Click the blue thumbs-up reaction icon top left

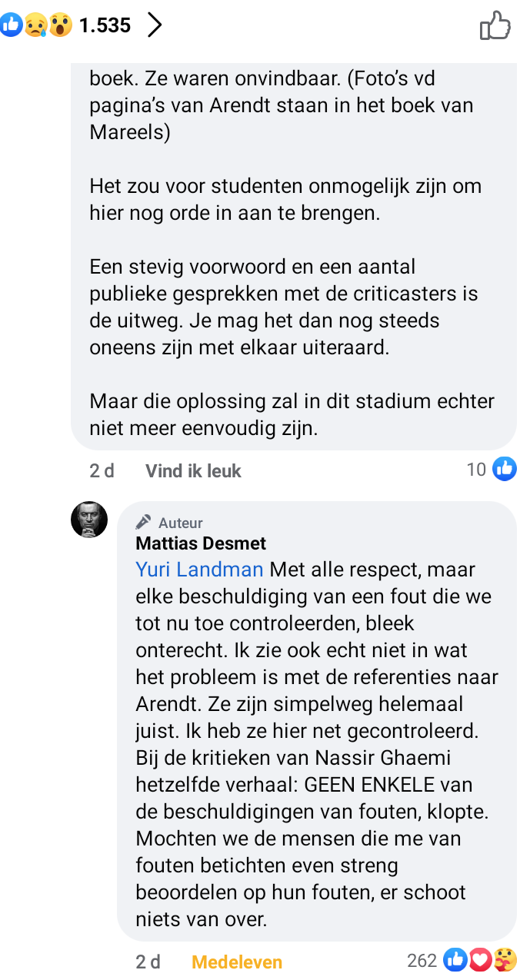coord(11,23)
